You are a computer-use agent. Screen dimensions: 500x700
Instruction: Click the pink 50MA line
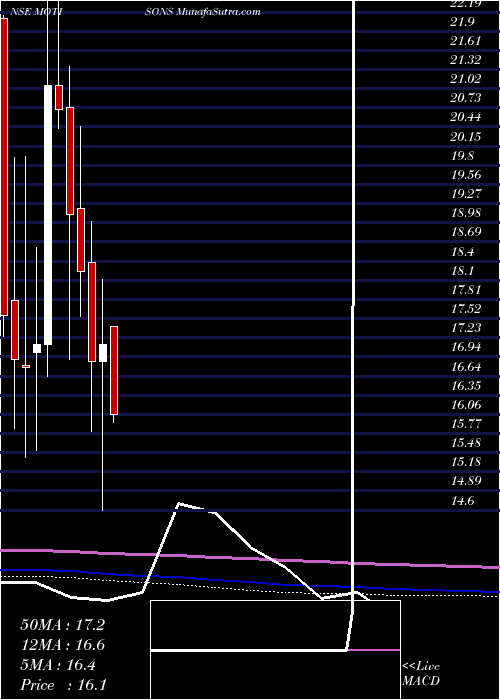point(250,558)
